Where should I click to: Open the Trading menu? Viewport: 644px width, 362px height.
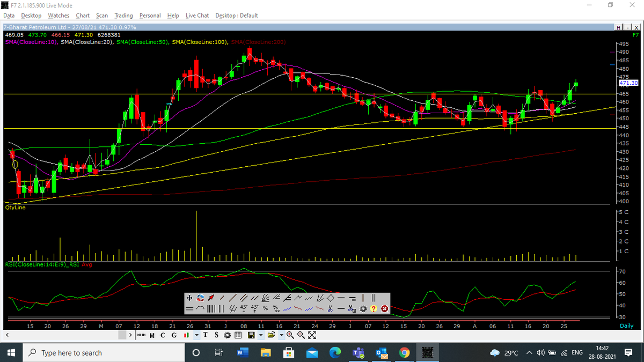pyautogui.click(x=123, y=16)
